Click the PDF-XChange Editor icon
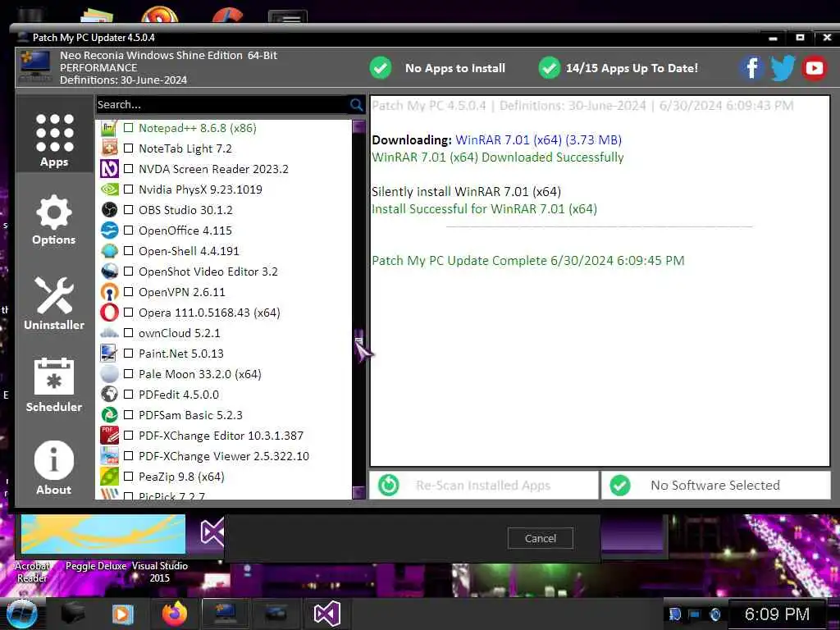 pos(109,435)
